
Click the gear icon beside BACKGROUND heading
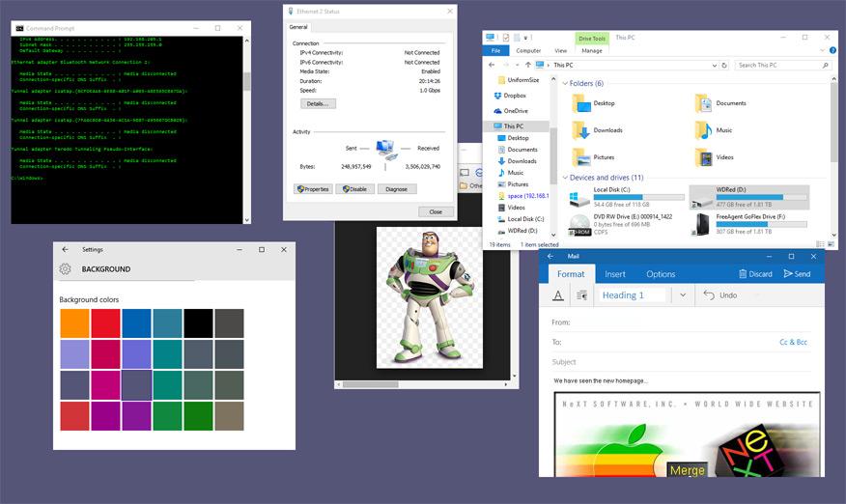[x=66, y=268]
